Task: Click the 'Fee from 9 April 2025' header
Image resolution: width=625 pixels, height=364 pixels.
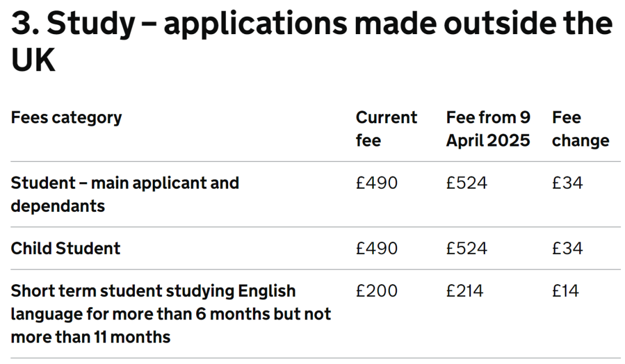Action: [488, 128]
